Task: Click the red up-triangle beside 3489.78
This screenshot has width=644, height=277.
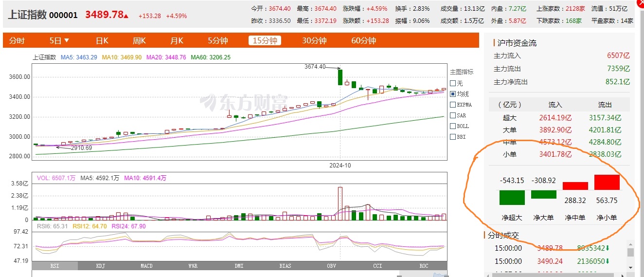Action: [126, 17]
